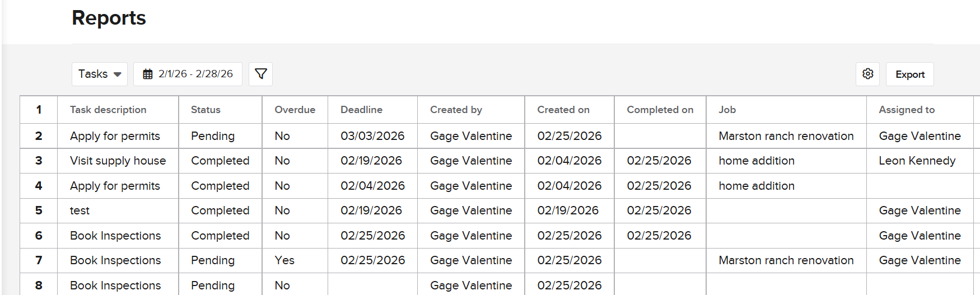
Task: Select the Overdue column header
Action: [x=295, y=110]
